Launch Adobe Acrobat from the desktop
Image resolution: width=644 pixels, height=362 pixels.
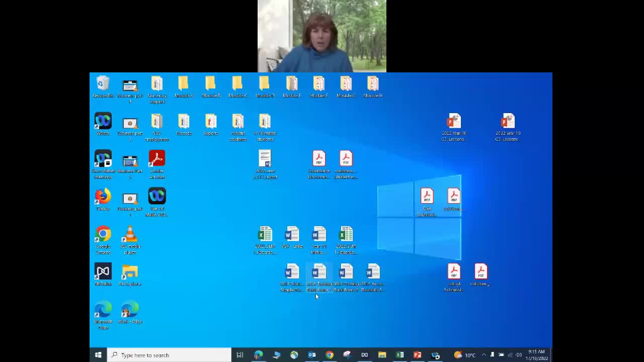point(157,159)
